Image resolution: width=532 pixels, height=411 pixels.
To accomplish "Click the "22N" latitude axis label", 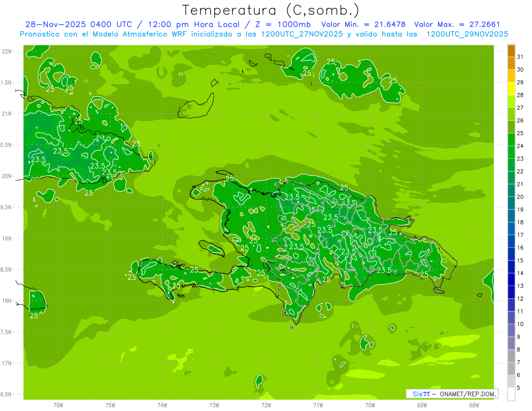I will 6,51.
